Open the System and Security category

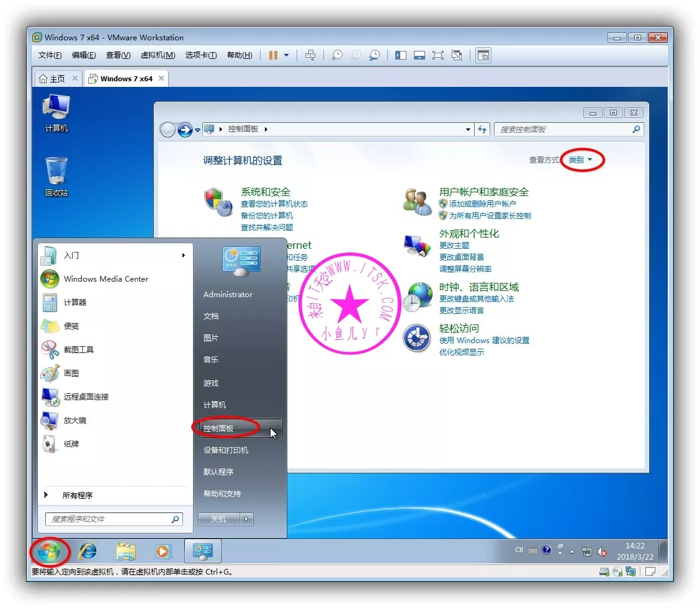(266, 192)
